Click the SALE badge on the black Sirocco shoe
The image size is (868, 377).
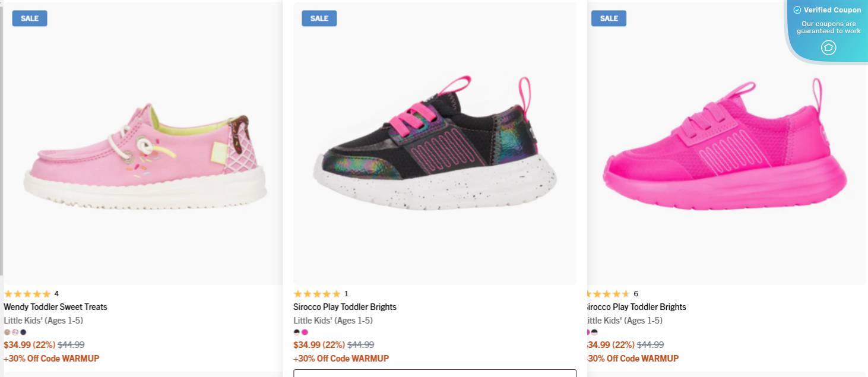[x=319, y=18]
